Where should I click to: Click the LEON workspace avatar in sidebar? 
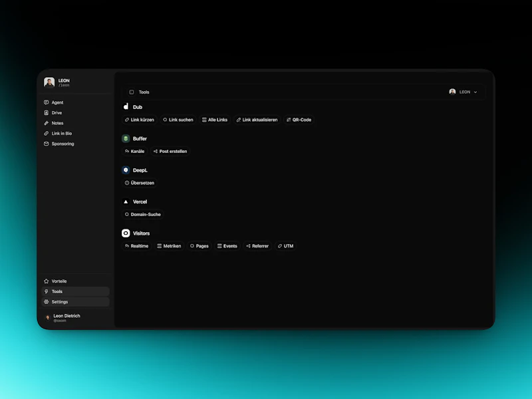(49, 82)
